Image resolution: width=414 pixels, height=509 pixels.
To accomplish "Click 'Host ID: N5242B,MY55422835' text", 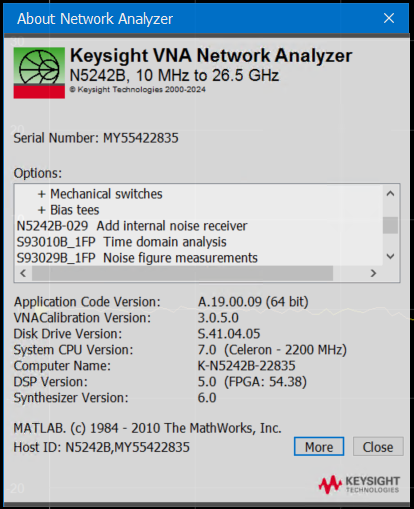I will 101,447.
